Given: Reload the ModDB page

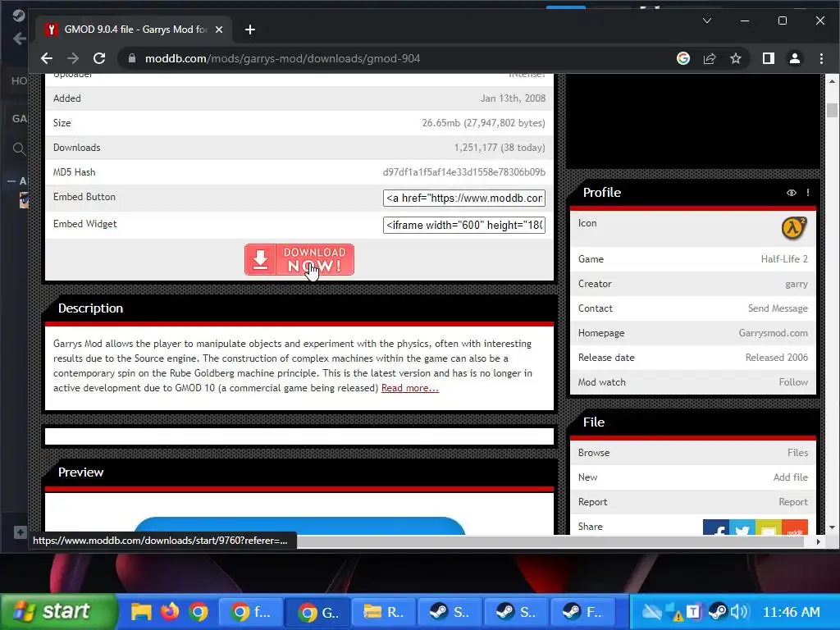Looking at the screenshot, I should pyautogui.click(x=99, y=58).
